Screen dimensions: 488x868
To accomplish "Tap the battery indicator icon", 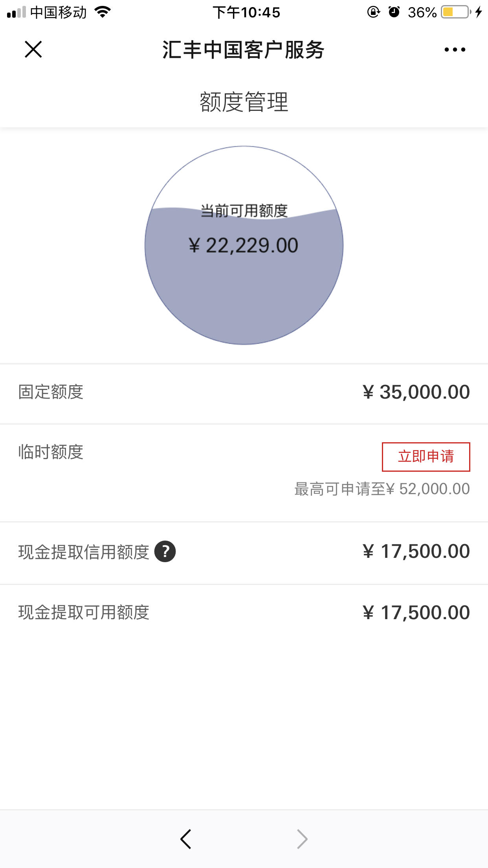I will 456,12.
